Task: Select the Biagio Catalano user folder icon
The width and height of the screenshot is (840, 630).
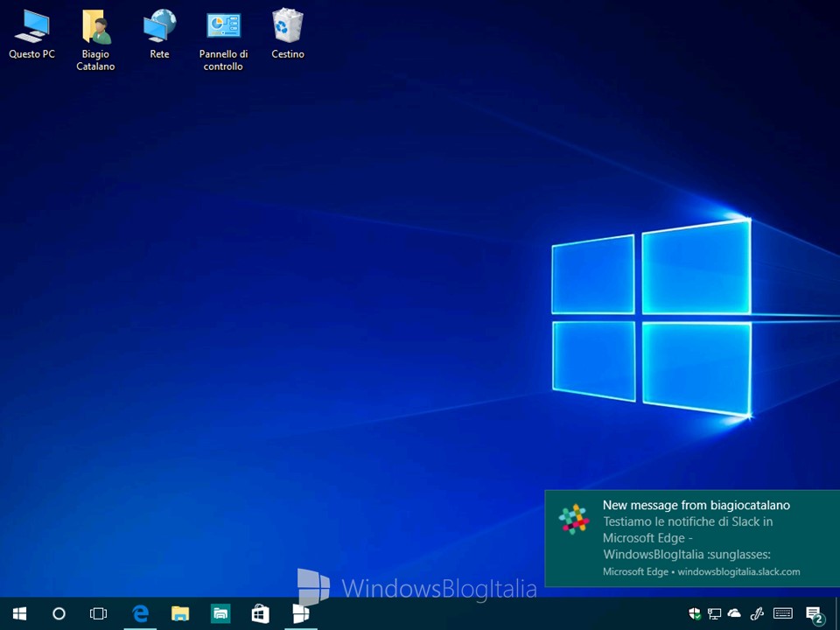Action: (96, 39)
